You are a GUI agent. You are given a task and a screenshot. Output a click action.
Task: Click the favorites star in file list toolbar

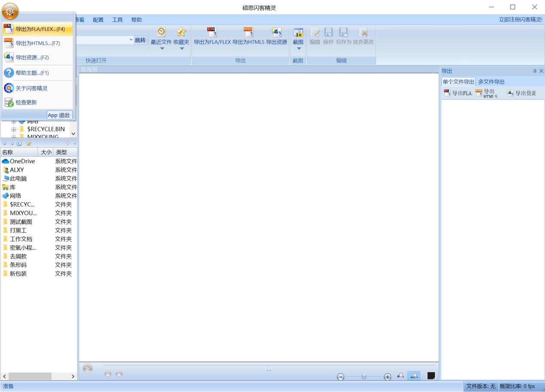coord(28,143)
